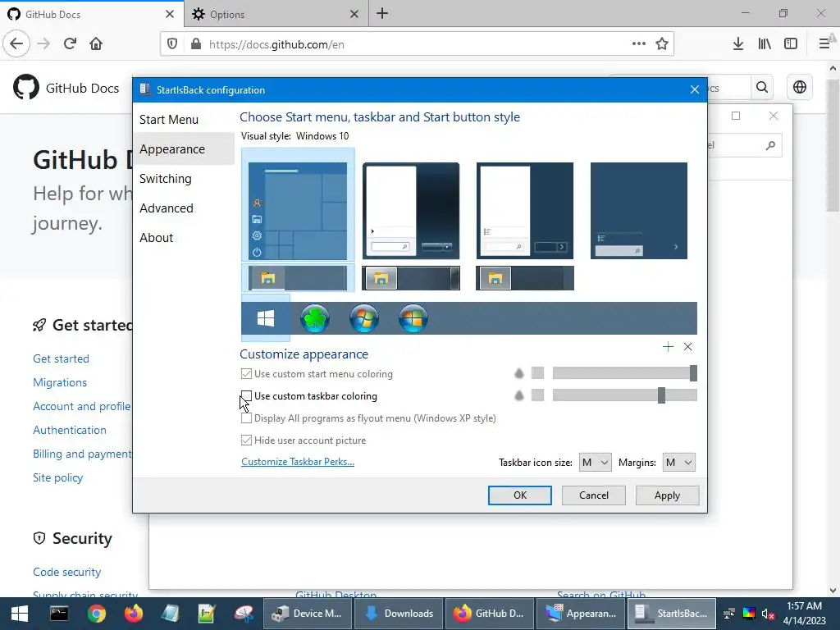The height and width of the screenshot is (630, 840).
Task: Toggle Hide user account picture
Action: (x=304, y=441)
